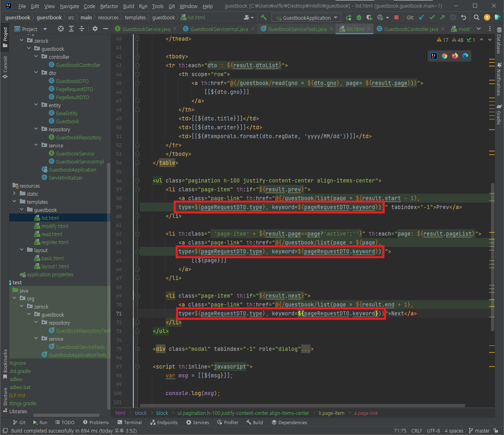Open page in Edge browser icon
Screen dimensions: 504x435
(x=465, y=56)
